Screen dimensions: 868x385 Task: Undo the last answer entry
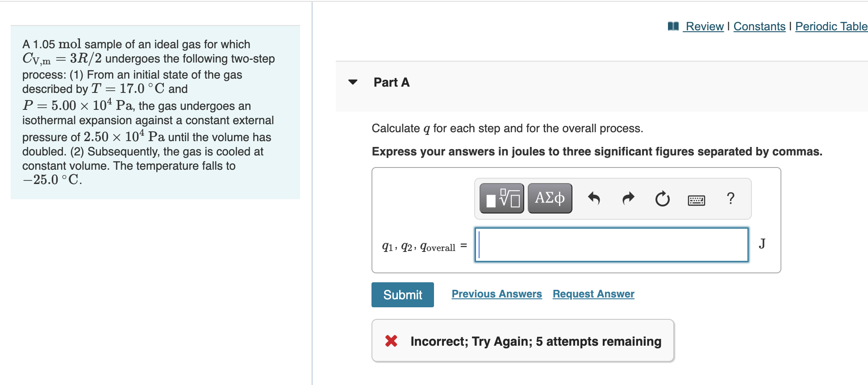pos(595,198)
